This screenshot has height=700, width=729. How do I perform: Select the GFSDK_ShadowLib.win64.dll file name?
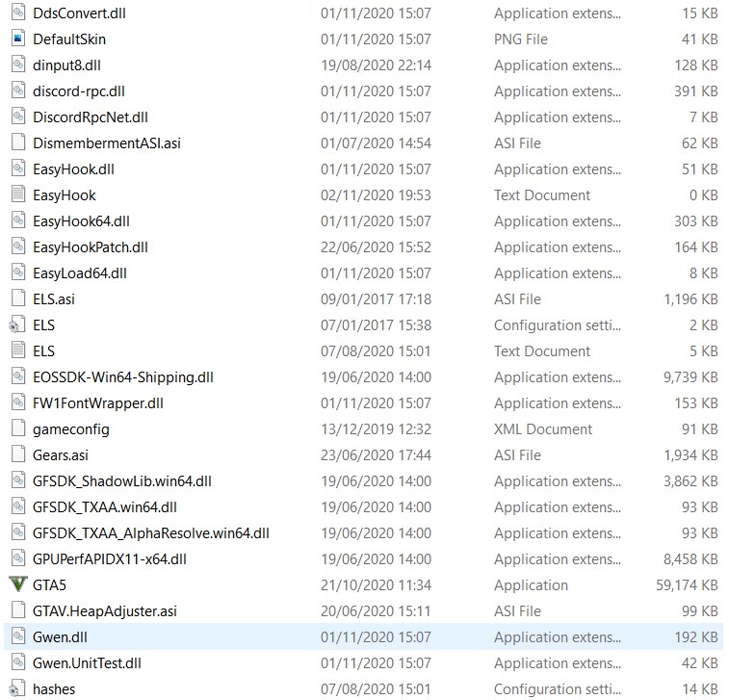(x=121, y=481)
